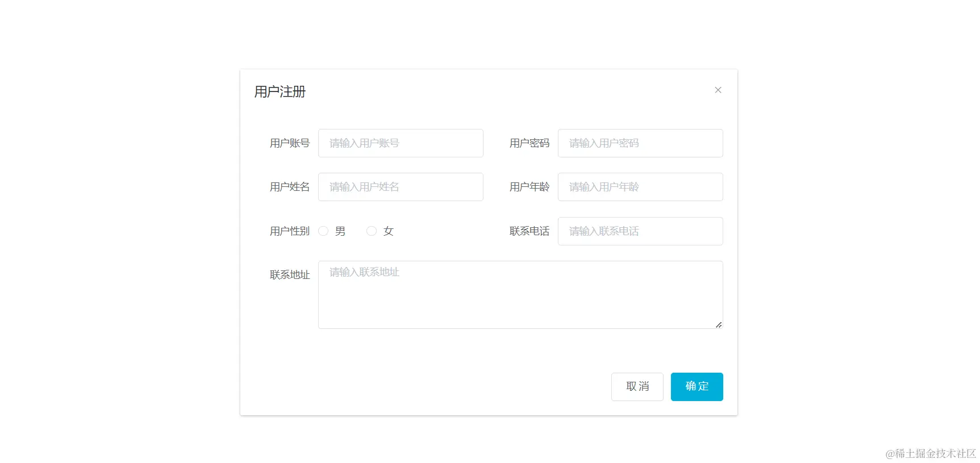Click the 用户账号 label
980x463 pixels.
click(290, 143)
